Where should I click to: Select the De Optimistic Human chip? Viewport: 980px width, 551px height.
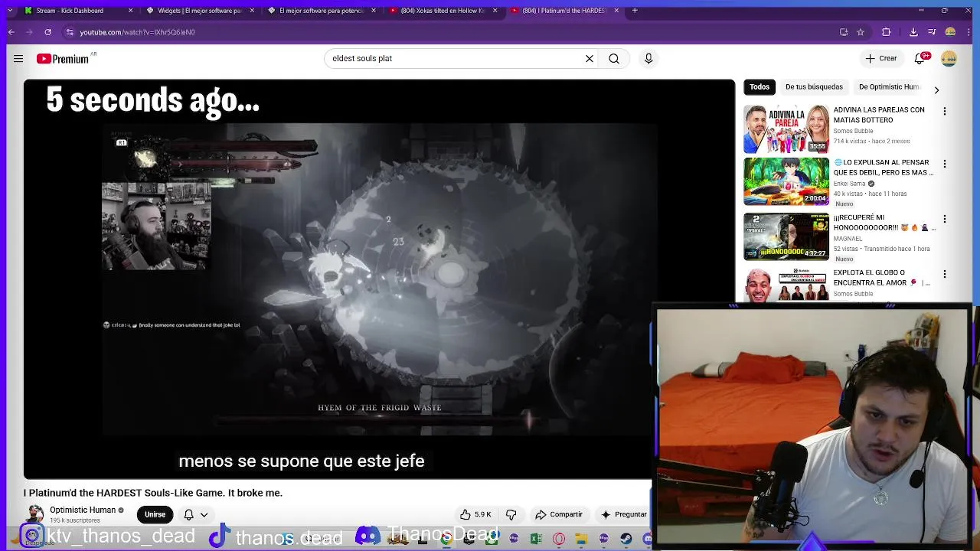pos(889,86)
